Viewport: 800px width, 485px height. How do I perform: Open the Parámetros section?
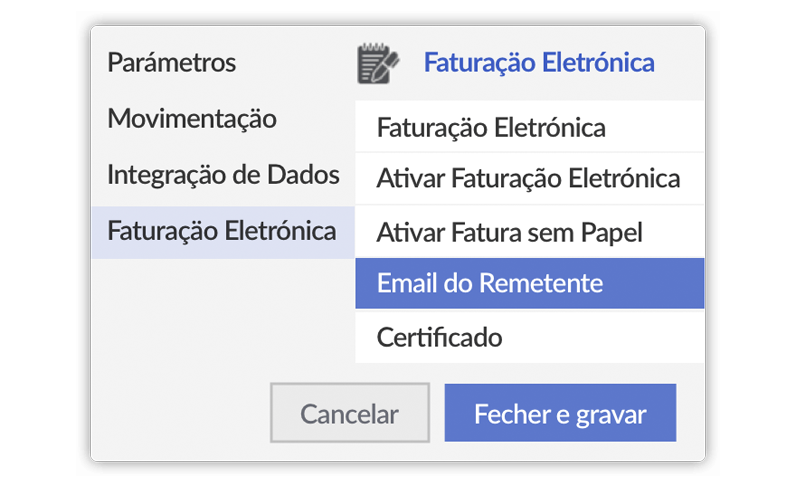[x=171, y=63]
